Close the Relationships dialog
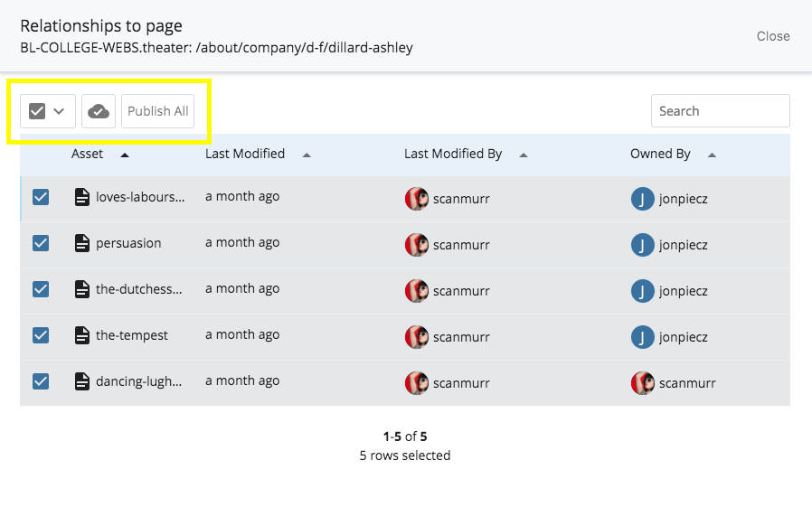Image resolution: width=812 pixels, height=507 pixels. [773, 36]
